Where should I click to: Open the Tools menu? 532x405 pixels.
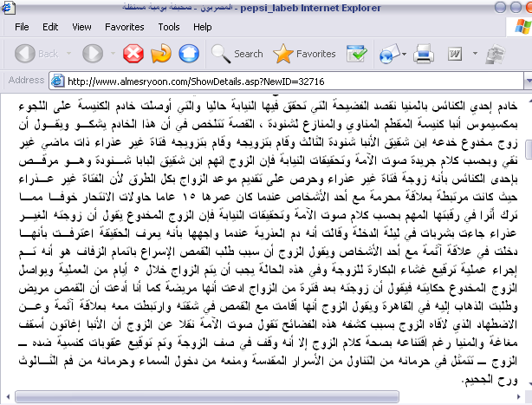pyautogui.click(x=169, y=27)
